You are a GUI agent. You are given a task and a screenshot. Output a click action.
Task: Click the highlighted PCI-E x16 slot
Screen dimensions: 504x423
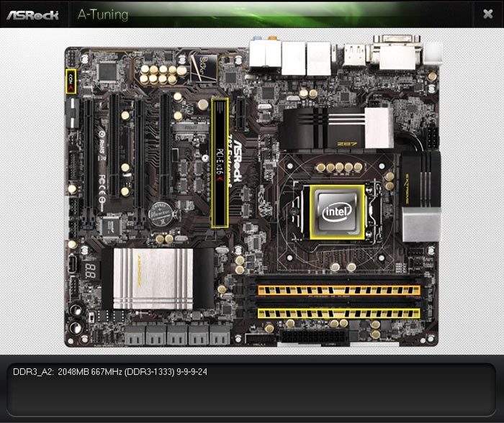click(x=220, y=163)
